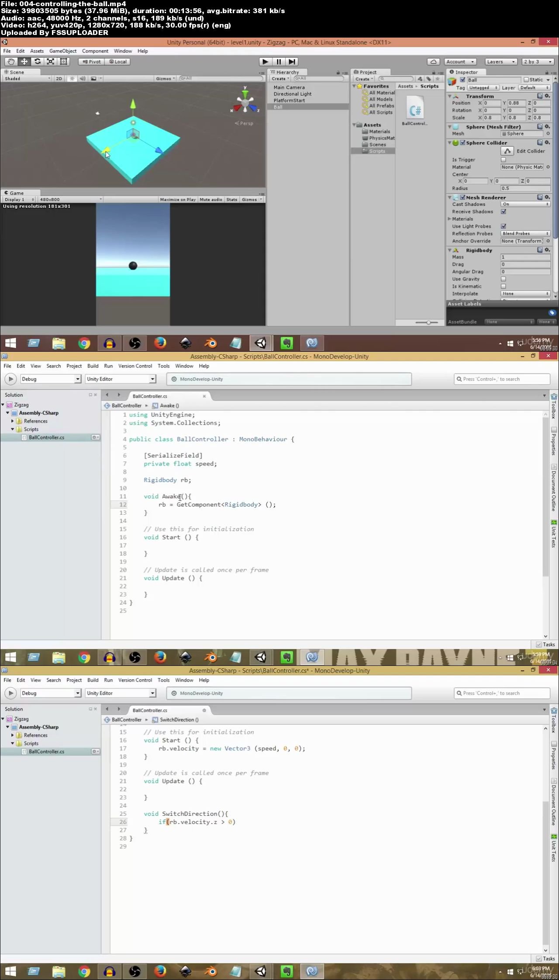
Task: Click the Unity Play button
Action: (265, 62)
